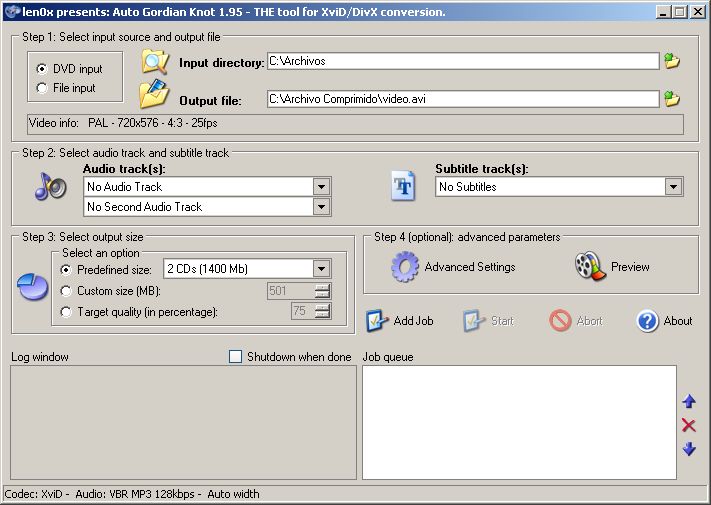Click the Auto width status text
The height and width of the screenshot is (505, 711).
pos(233,494)
